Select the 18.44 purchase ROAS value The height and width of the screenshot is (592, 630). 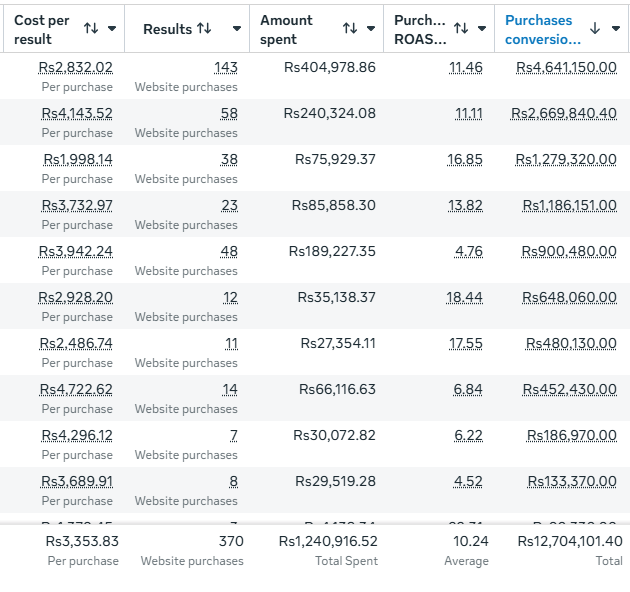464,297
